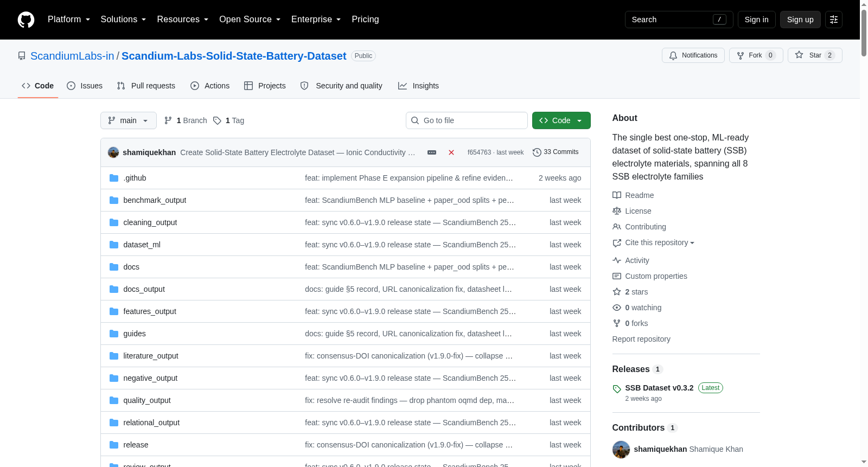Click the contributor avatar of Shamique Khan

point(621,450)
